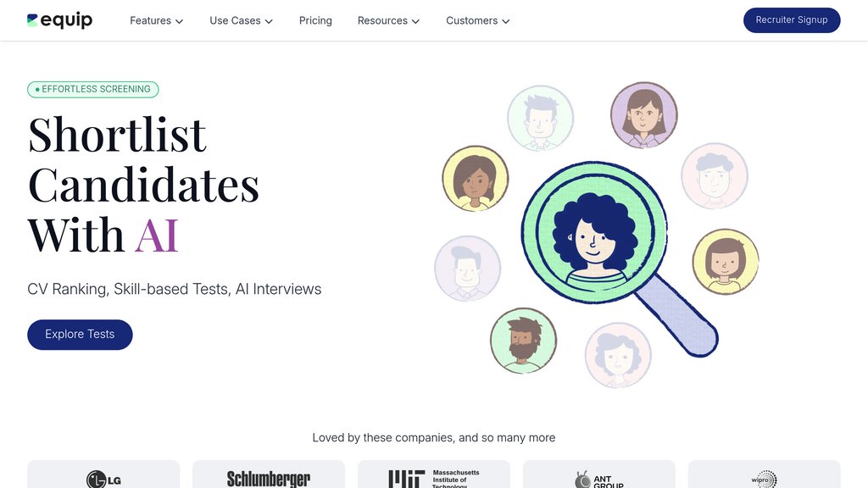Image resolution: width=868 pixels, height=488 pixels.
Task: Click the Effortless Screening badge
Action: [x=93, y=89]
